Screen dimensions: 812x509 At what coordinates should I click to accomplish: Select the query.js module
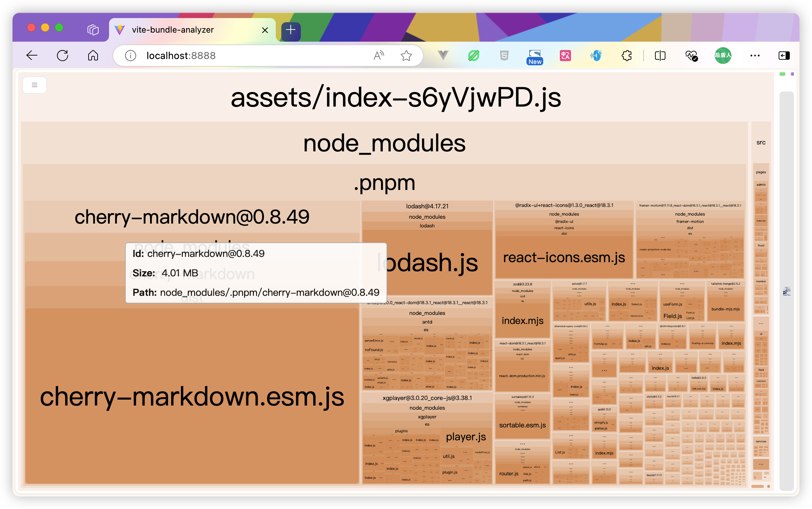pos(560,358)
